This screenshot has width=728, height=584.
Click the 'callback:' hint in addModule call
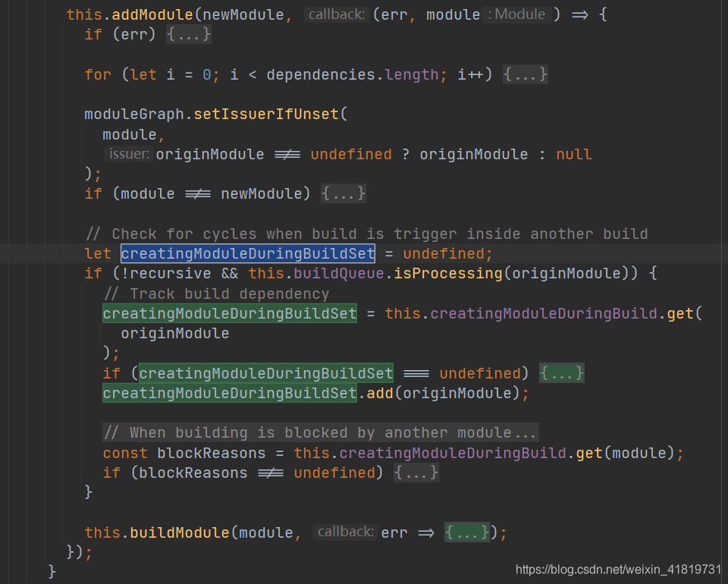[337, 14]
